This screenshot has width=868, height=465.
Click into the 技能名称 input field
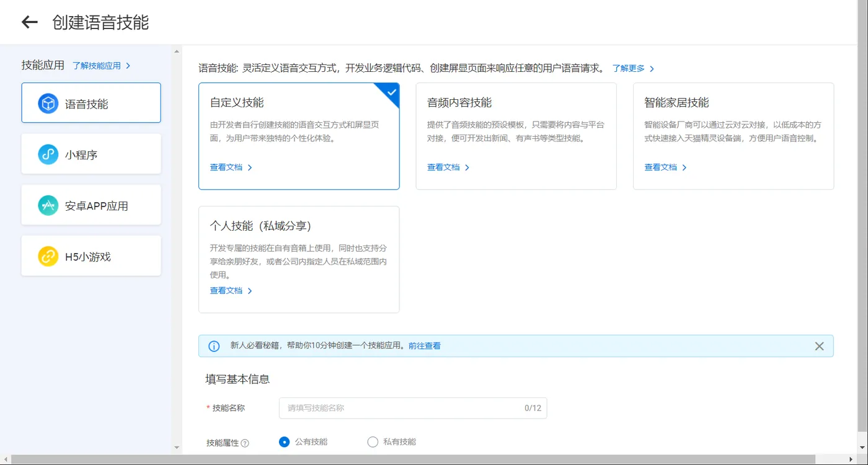413,408
